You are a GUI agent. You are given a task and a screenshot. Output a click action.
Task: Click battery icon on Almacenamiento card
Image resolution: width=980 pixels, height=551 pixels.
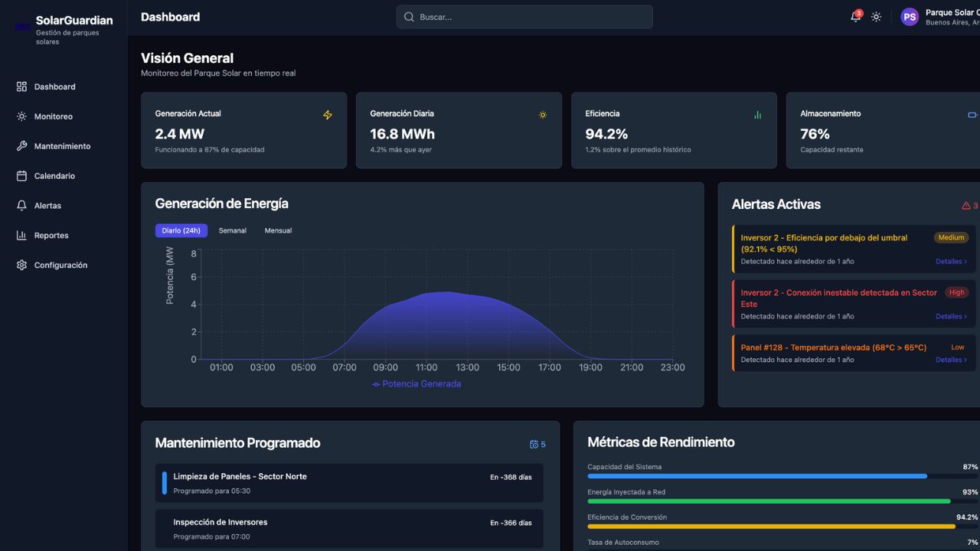(973, 115)
